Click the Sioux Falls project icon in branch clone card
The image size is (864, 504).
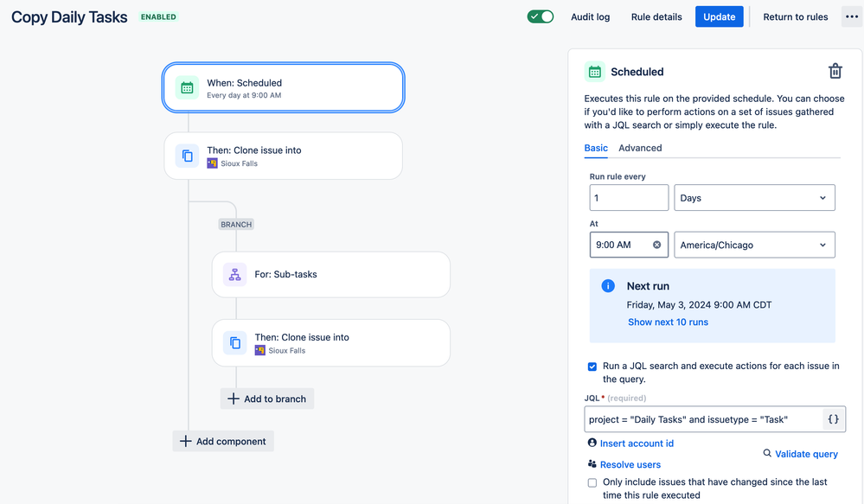click(x=260, y=350)
